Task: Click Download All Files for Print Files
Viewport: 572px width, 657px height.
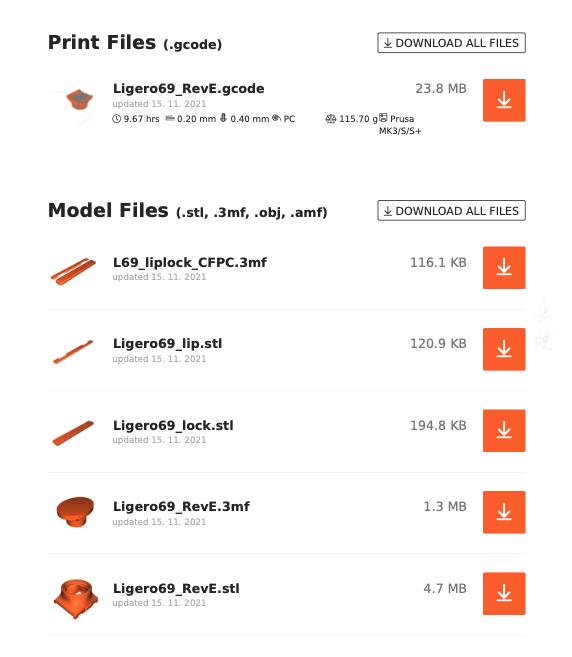Action: pos(451,43)
